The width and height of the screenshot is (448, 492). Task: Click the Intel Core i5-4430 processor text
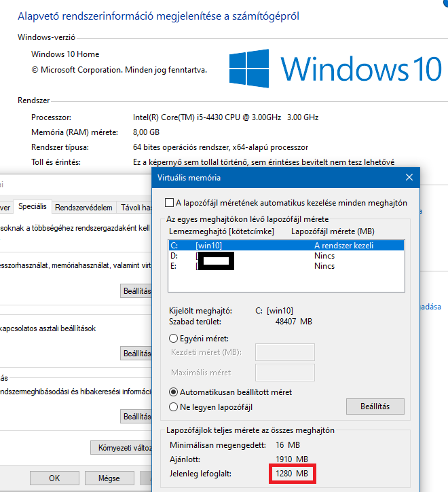click(226, 117)
